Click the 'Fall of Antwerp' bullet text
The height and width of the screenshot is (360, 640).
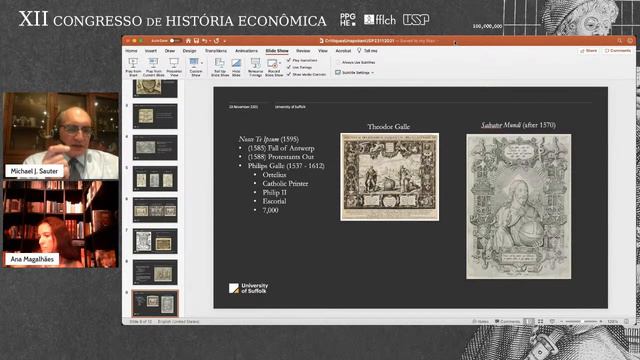click(x=281, y=148)
